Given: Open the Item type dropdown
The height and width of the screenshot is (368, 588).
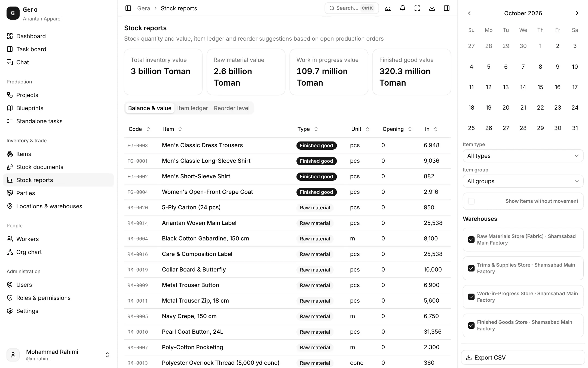Looking at the screenshot, I should coord(523,156).
